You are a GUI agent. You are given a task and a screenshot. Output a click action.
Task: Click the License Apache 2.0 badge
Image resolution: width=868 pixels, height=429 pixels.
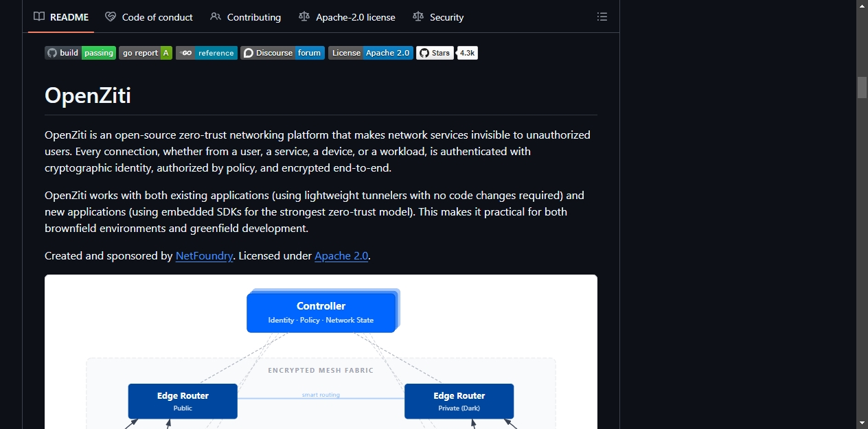pyautogui.click(x=371, y=53)
